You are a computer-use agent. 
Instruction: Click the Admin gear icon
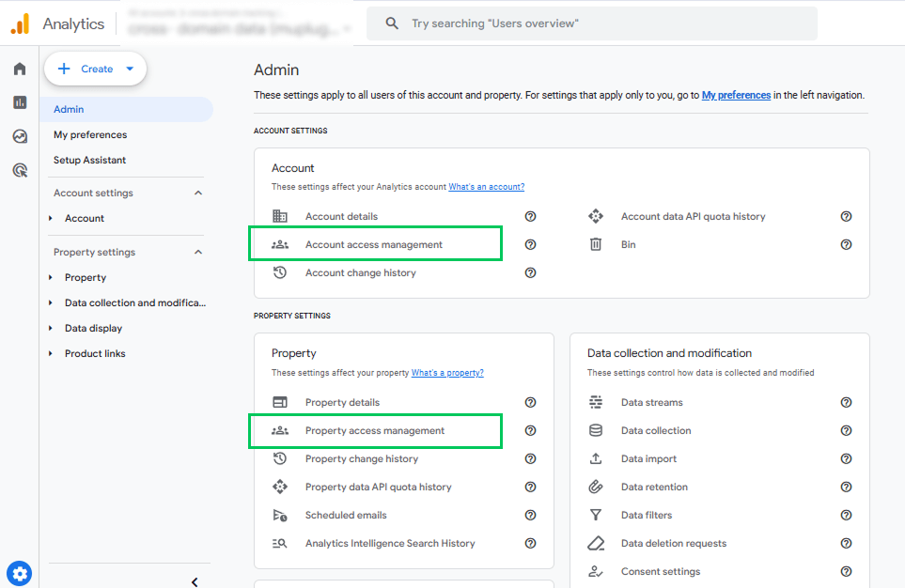(x=19, y=574)
